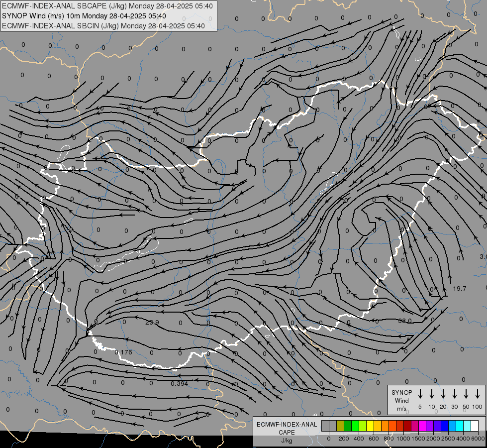Click the violet swatch just after 2000
Screen dimensions: 487x448
pyautogui.click(x=437, y=426)
